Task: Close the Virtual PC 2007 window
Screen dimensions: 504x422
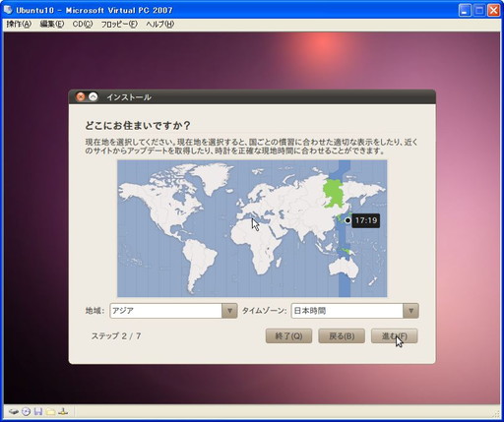Action: click(494, 11)
